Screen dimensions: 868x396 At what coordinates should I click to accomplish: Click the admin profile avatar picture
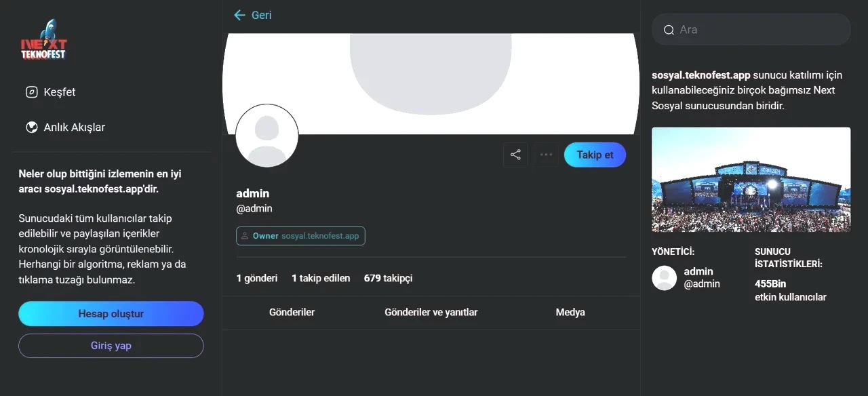267,136
